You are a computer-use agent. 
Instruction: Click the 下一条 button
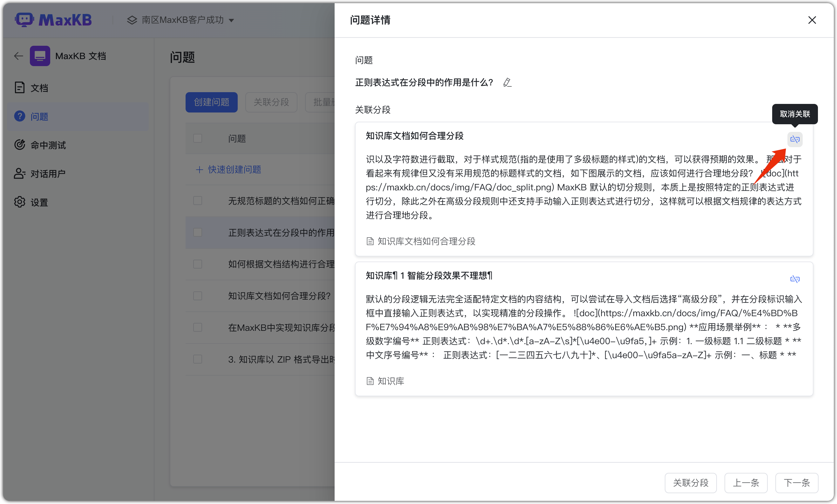click(x=796, y=483)
